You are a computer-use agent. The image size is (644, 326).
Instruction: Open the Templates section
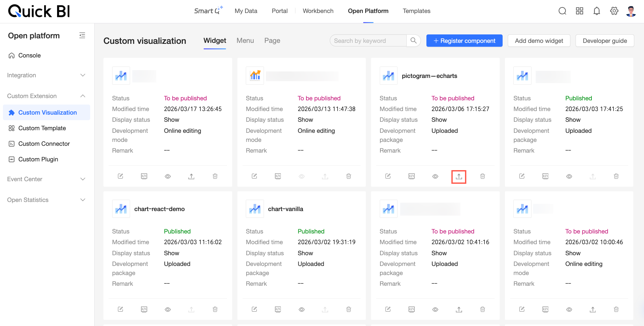point(416,11)
